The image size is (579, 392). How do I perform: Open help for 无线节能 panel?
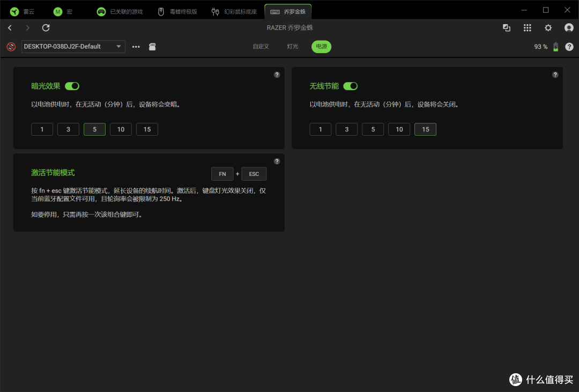[555, 75]
